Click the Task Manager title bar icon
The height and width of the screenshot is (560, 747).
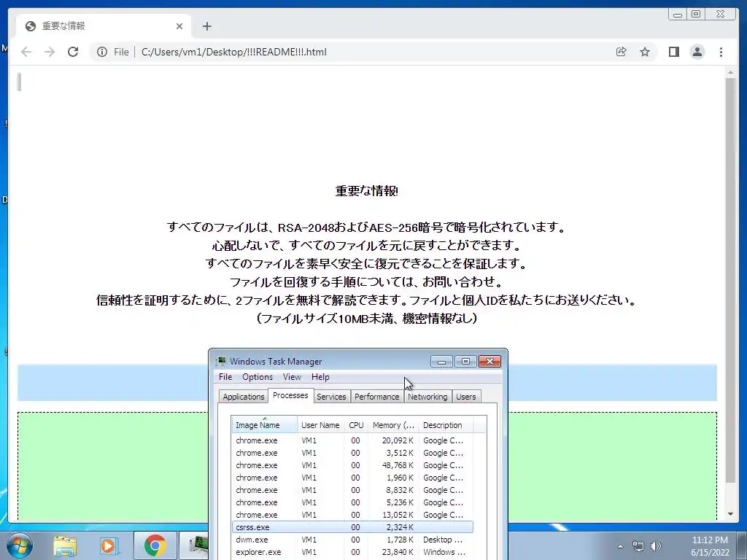tap(221, 362)
